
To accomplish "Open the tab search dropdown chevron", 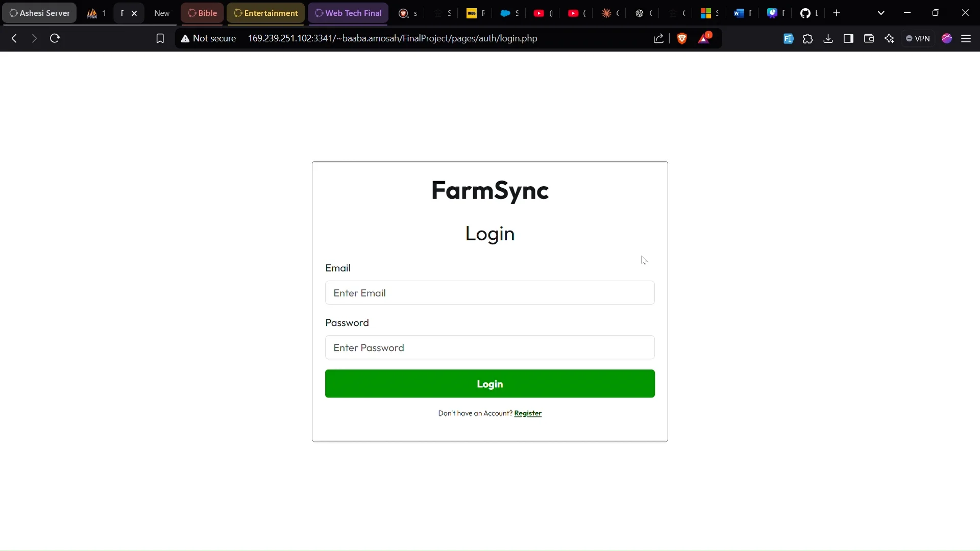I will (880, 13).
